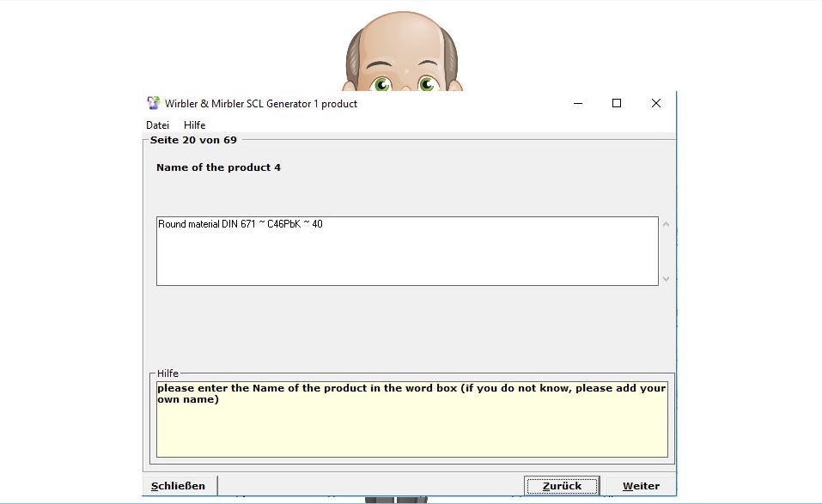Click the SCL Generator app icon in title bar
This screenshot has width=822, height=504.
click(153, 104)
